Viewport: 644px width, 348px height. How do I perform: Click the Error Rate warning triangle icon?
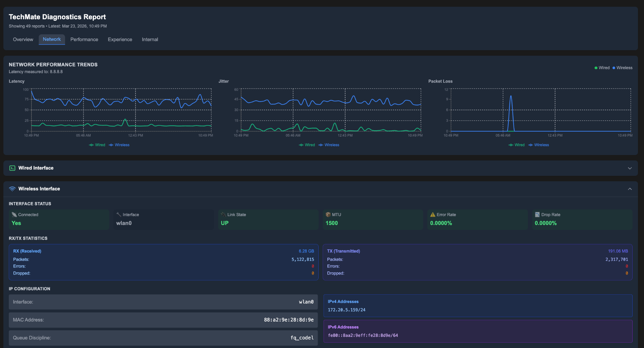coord(433,215)
